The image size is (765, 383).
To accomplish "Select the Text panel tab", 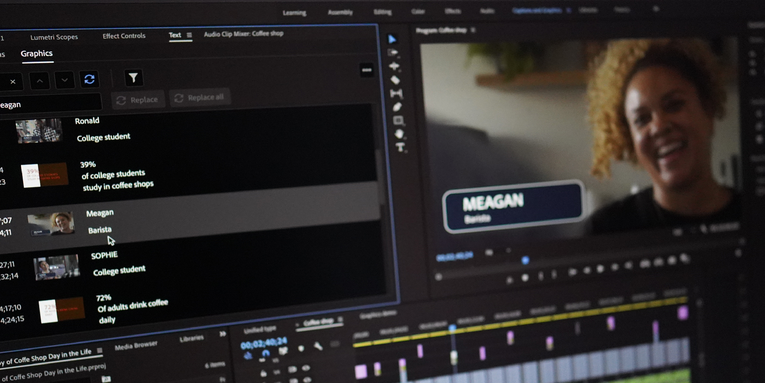I will coord(175,35).
